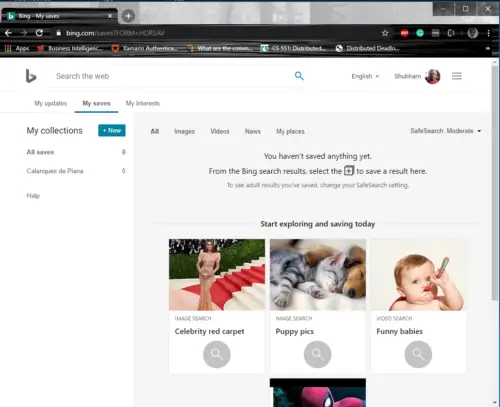The image size is (500, 407).
Task: Click the Celebrity red carpet title
Action: (x=209, y=331)
